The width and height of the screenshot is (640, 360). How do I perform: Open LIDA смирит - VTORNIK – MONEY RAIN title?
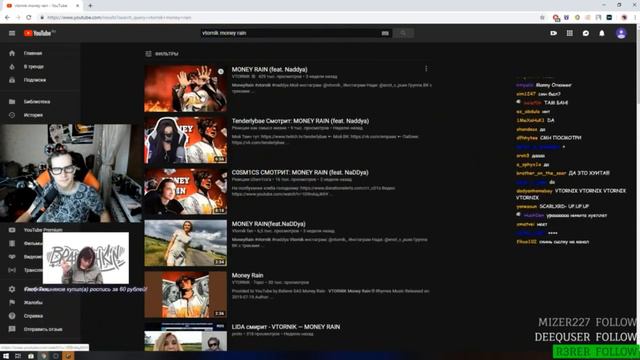286,327
